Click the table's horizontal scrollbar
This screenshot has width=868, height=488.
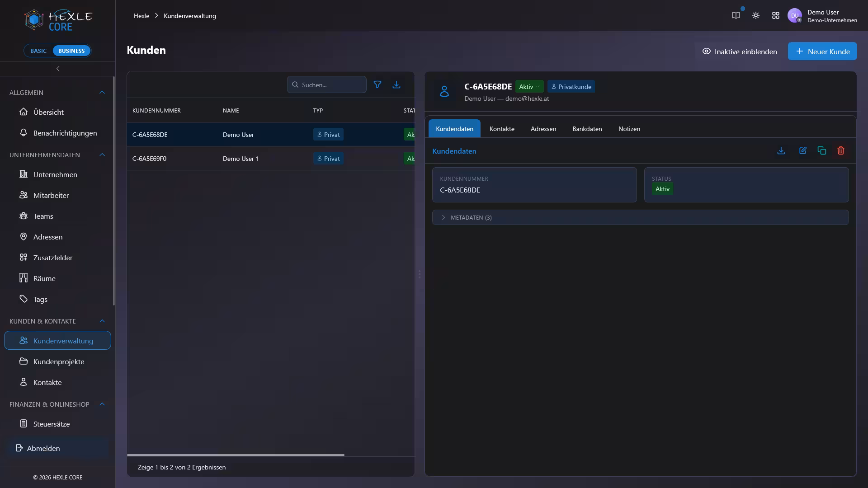click(x=236, y=455)
